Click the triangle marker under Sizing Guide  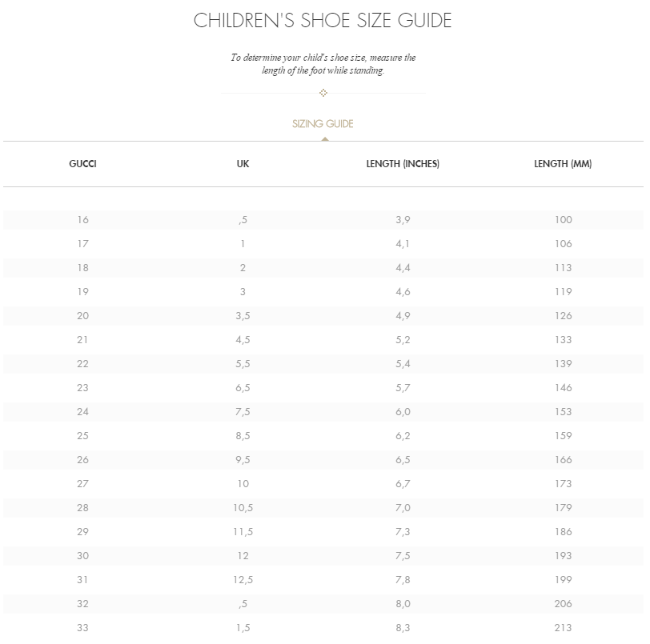click(325, 139)
